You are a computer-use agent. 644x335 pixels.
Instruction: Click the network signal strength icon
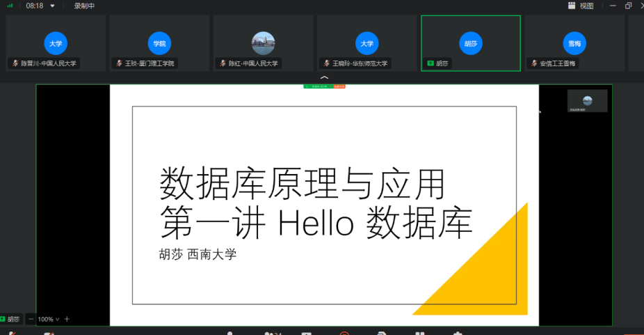(10, 6)
